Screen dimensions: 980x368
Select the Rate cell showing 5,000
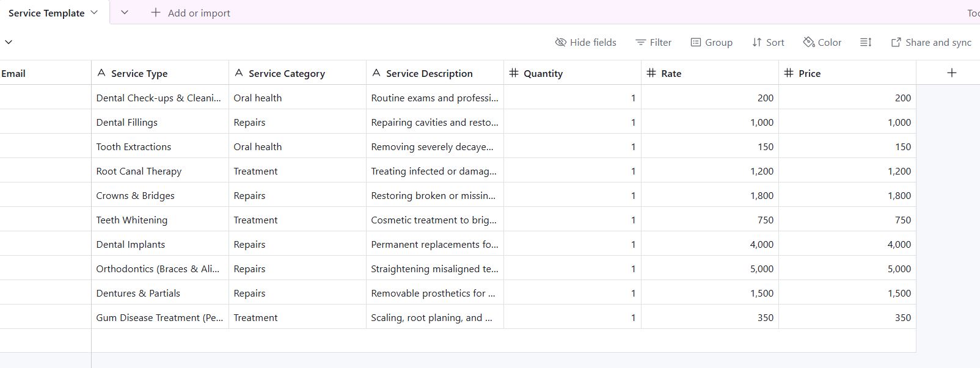click(x=709, y=269)
